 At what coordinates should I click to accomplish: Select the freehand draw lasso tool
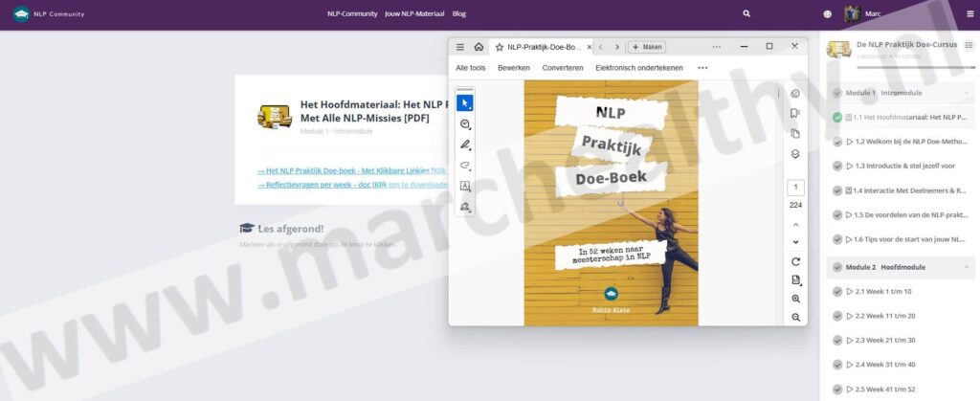(x=465, y=166)
